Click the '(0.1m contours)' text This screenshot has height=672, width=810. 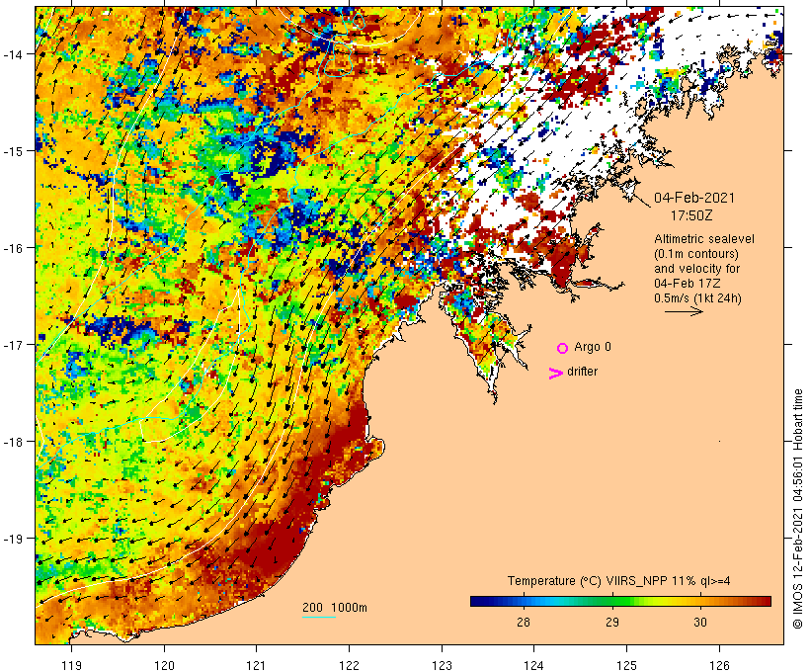tap(696, 254)
